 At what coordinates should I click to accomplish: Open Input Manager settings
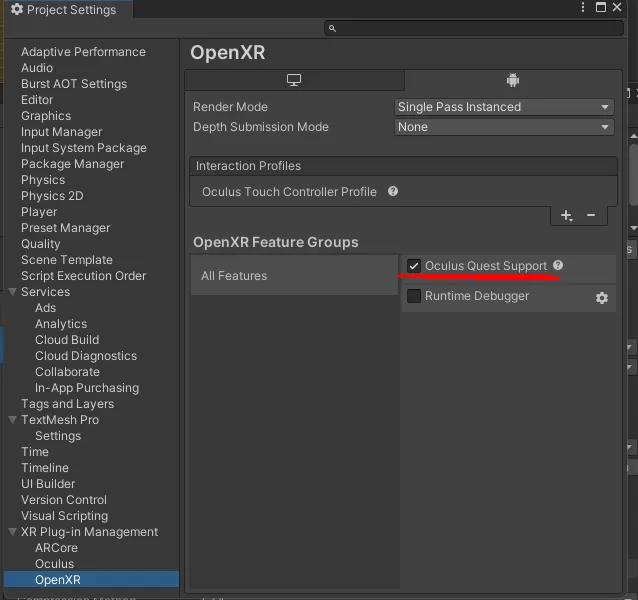(x=61, y=132)
